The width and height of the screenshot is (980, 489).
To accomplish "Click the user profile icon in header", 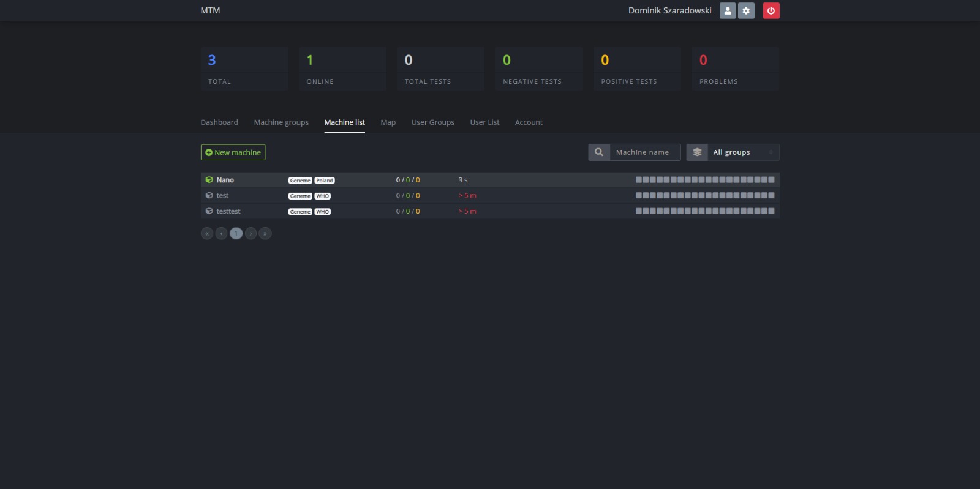I will click(x=727, y=10).
